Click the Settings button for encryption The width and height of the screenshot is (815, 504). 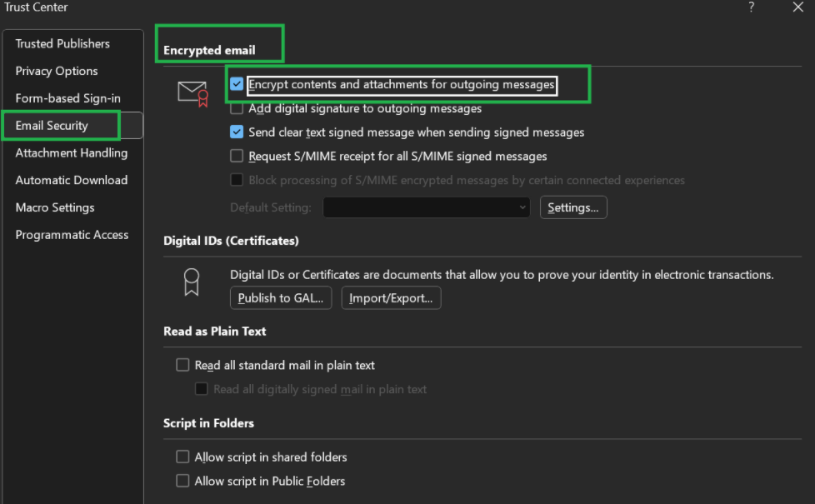(x=573, y=207)
